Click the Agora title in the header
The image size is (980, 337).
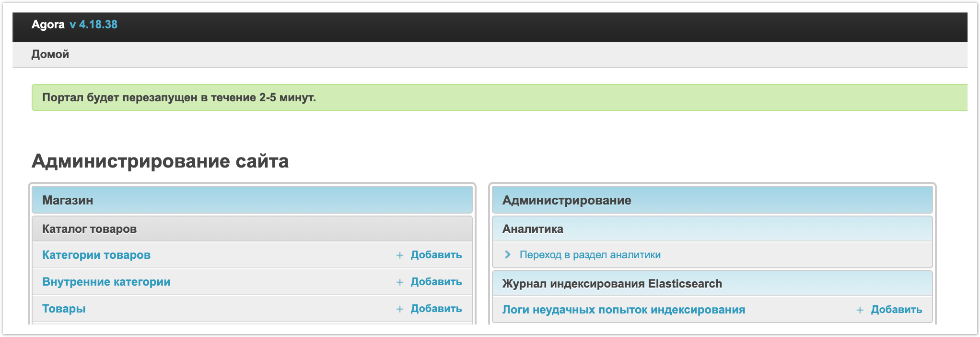point(48,24)
